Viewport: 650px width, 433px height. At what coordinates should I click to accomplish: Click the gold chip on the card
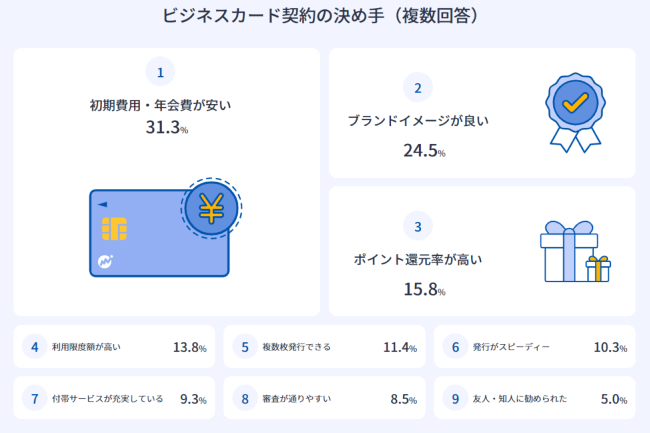point(113,229)
